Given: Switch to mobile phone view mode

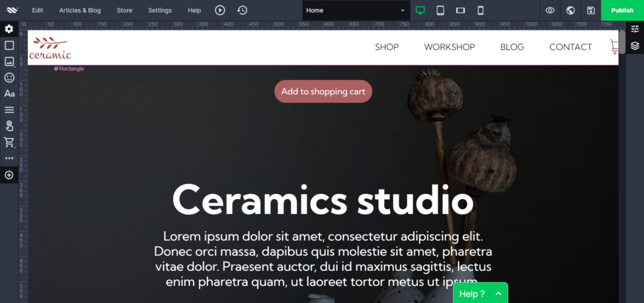Looking at the screenshot, I should (x=480, y=10).
